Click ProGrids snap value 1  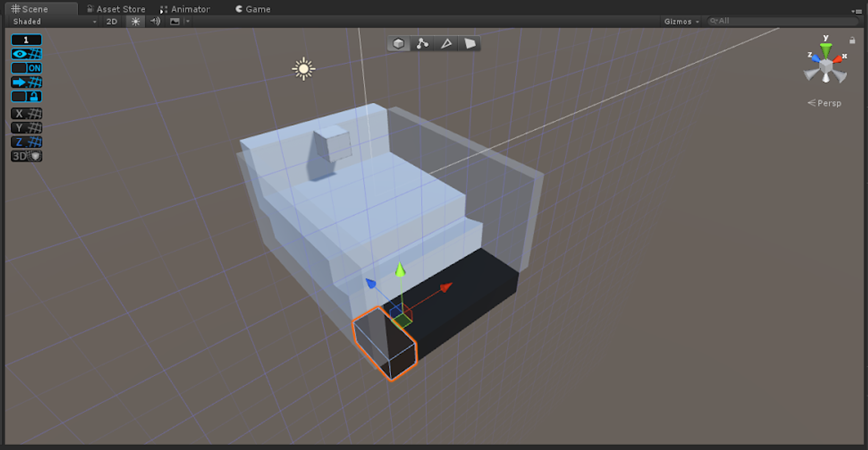(26, 40)
